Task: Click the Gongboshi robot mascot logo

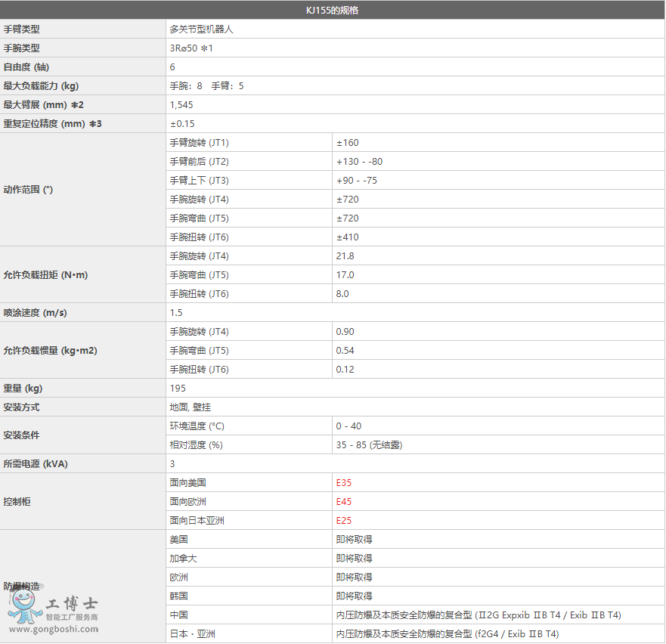Action: [24, 606]
